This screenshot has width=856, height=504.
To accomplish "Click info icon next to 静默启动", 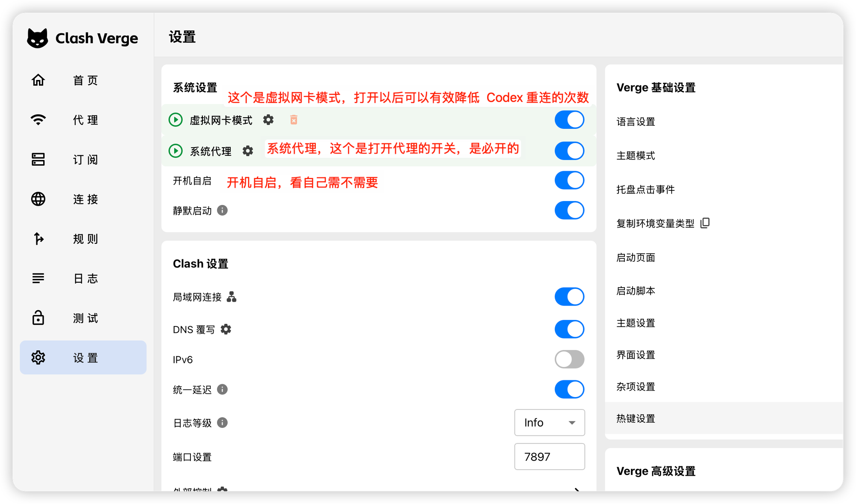I will point(222,210).
